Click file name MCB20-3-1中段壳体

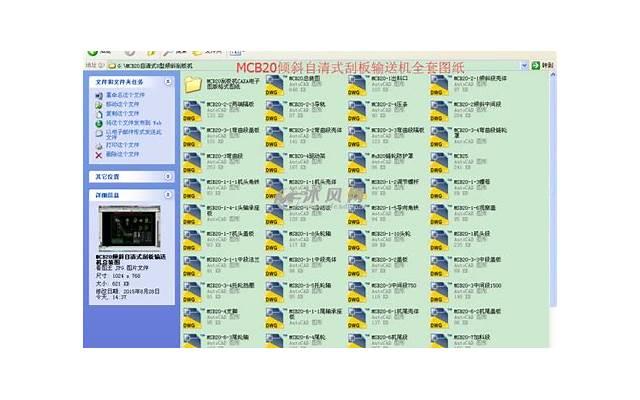[x=313, y=259]
